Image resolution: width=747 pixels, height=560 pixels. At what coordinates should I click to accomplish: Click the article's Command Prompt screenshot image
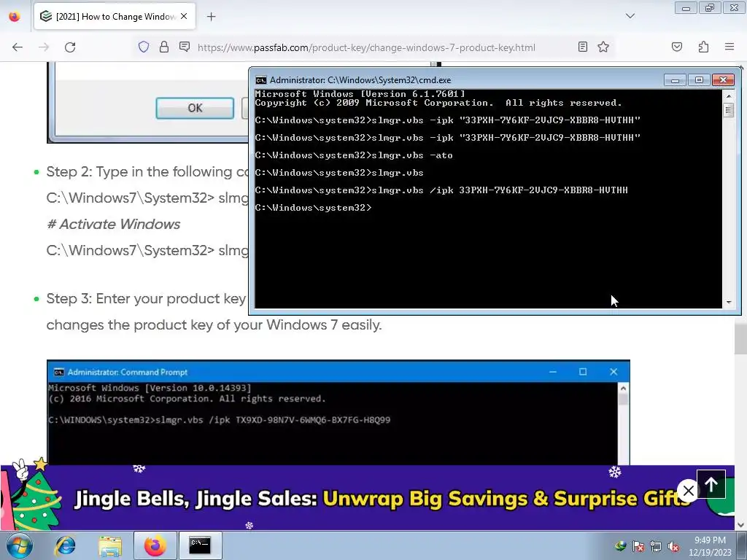(338, 413)
